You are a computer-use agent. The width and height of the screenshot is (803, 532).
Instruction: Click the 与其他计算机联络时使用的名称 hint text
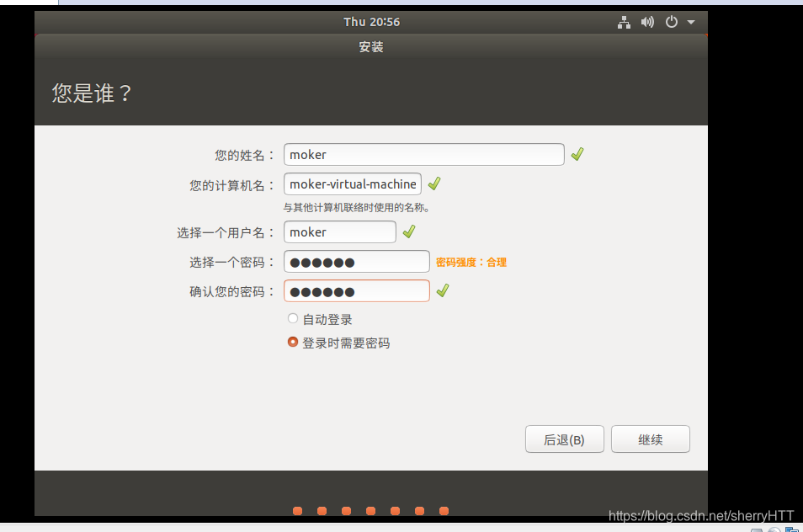(357, 208)
